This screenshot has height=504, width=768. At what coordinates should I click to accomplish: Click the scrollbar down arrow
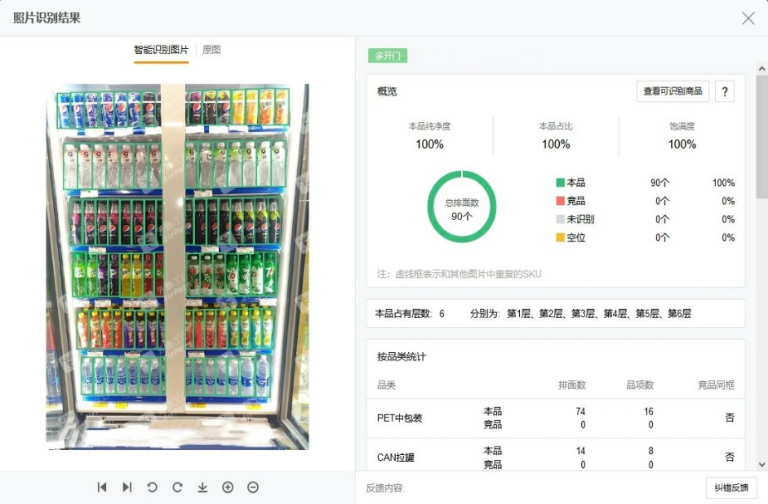click(762, 464)
